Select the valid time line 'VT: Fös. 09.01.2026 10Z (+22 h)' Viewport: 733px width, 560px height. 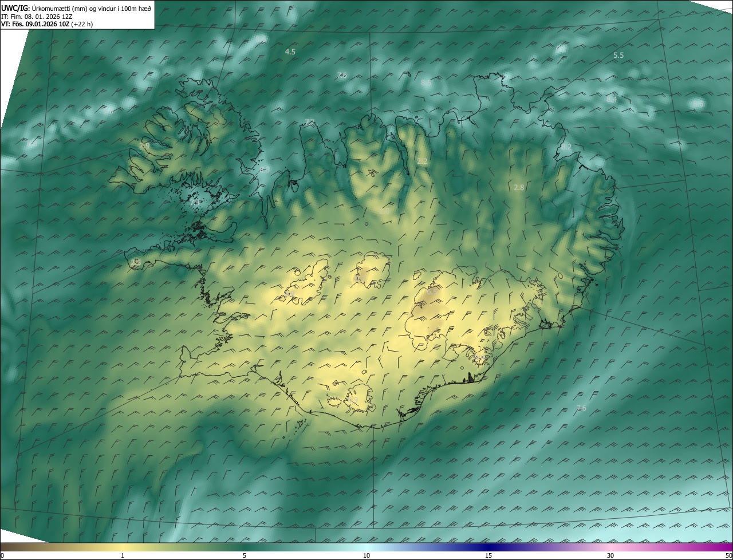[46, 24]
